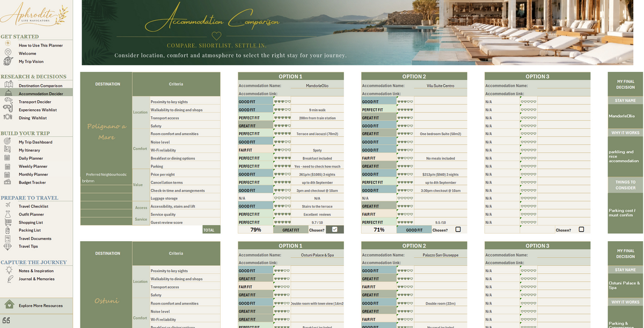Select the '200m from train station' cell
Image resolution: width=644 pixels, height=328 pixels.
click(317, 118)
